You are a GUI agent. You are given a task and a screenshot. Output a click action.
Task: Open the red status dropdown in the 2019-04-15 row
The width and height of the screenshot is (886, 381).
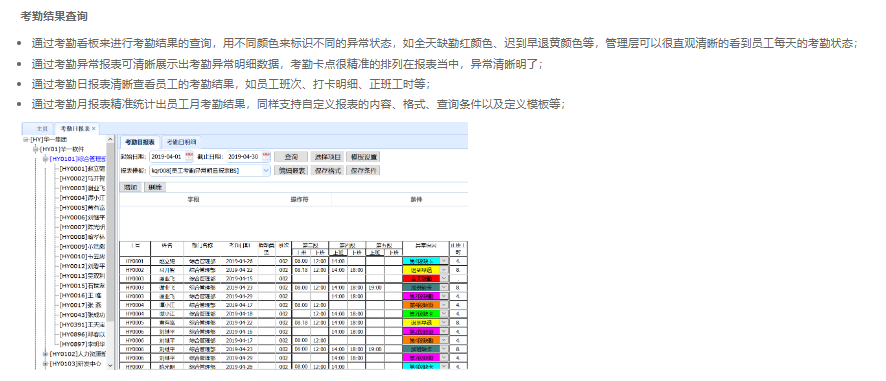(444, 279)
